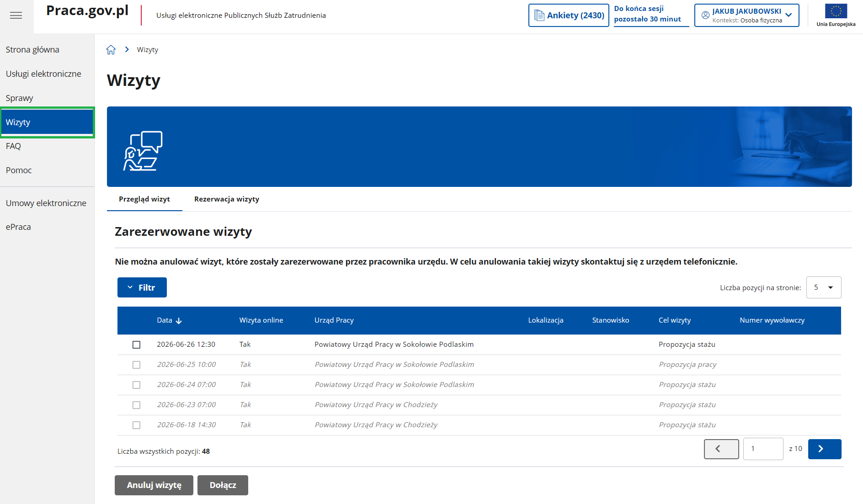Click the Anuluj wizytę button

point(154,485)
